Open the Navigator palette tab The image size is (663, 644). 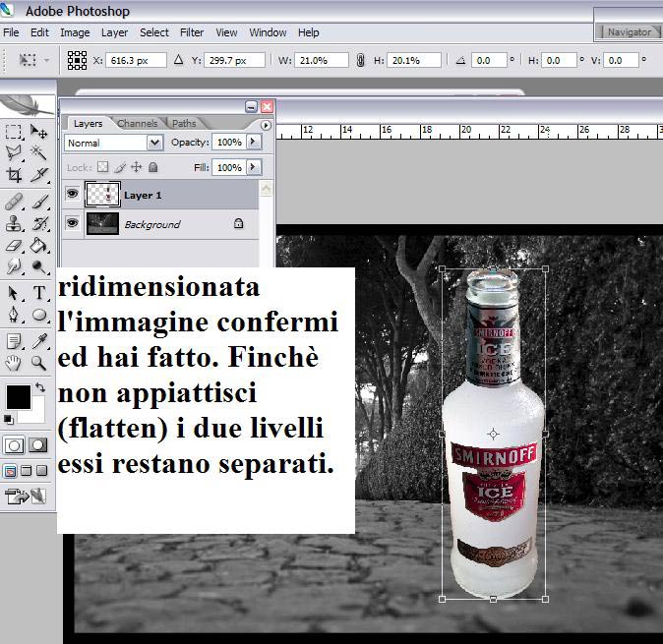pos(630,32)
